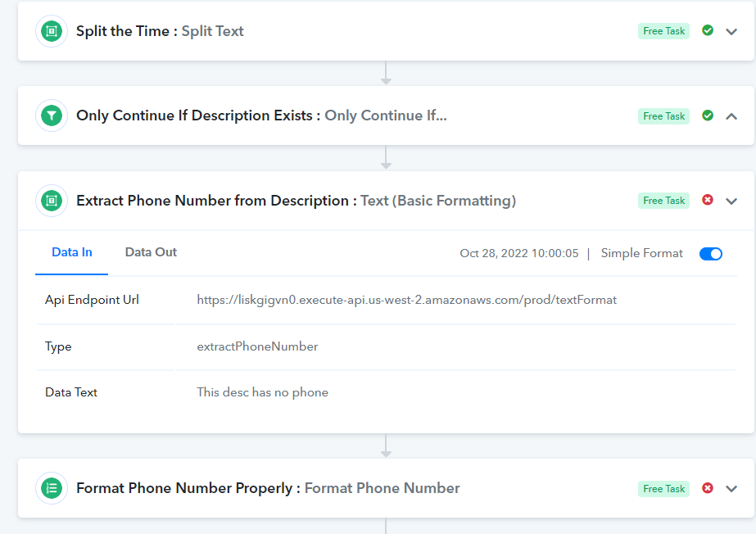
Task: Click the filter icon of Only Continue If step
Action: pyautogui.click(x=52, y=115)
